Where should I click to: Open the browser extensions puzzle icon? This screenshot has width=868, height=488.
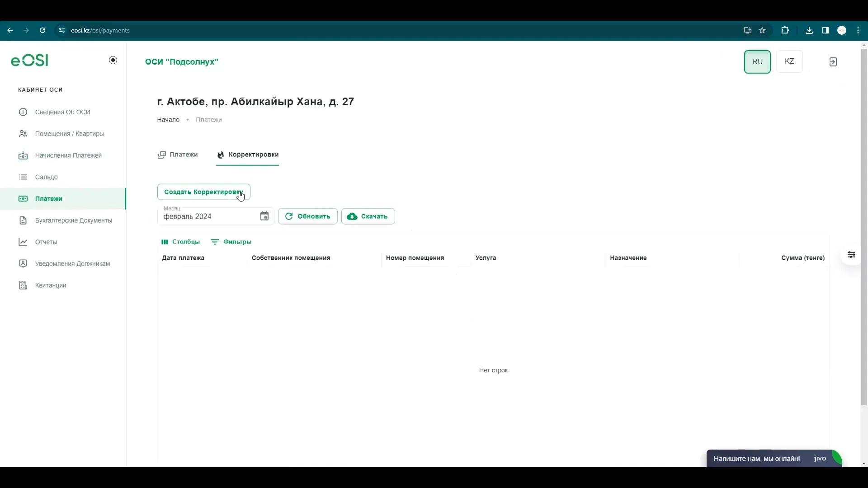pyautogui.click(x=785, y=30)
